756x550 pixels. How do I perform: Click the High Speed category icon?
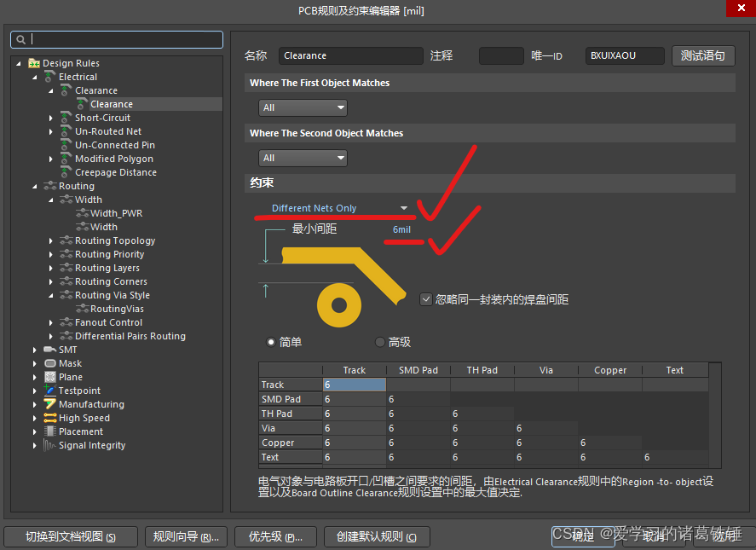click(50, 418)
